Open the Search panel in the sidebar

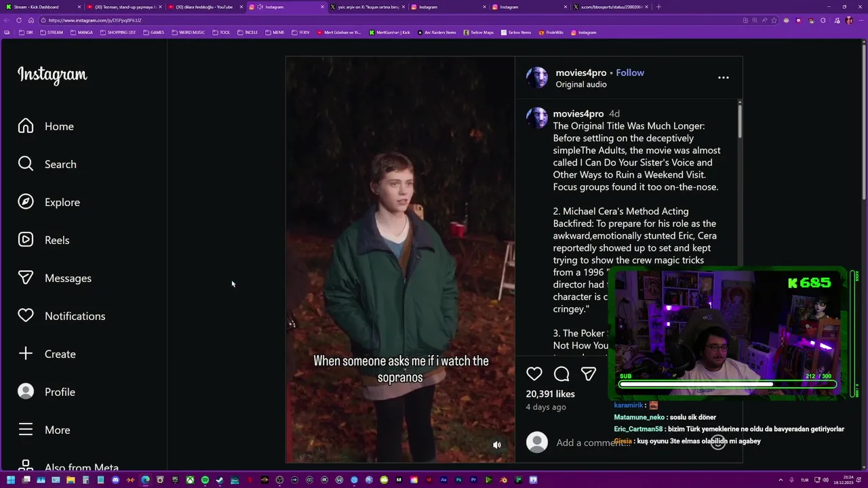click(47, 164)
